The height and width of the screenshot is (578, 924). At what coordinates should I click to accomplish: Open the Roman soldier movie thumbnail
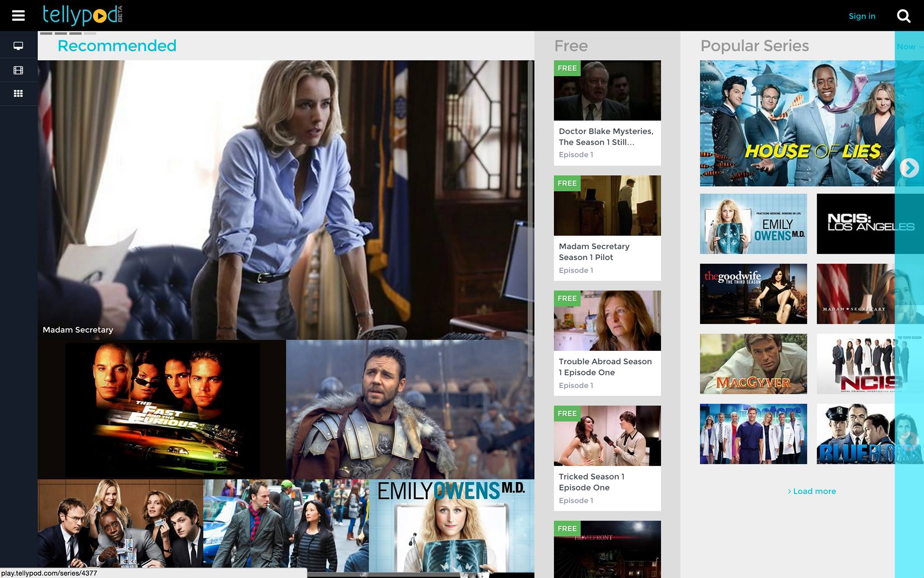coord(410,409)
